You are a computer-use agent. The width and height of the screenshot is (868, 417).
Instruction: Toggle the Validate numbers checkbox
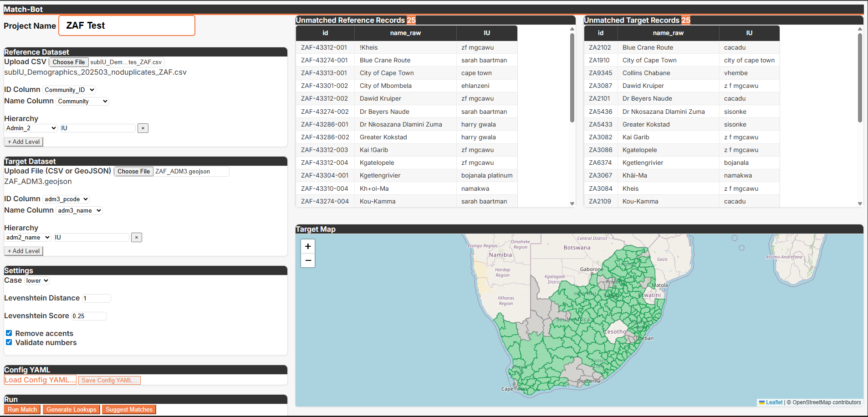click(9, 342)
